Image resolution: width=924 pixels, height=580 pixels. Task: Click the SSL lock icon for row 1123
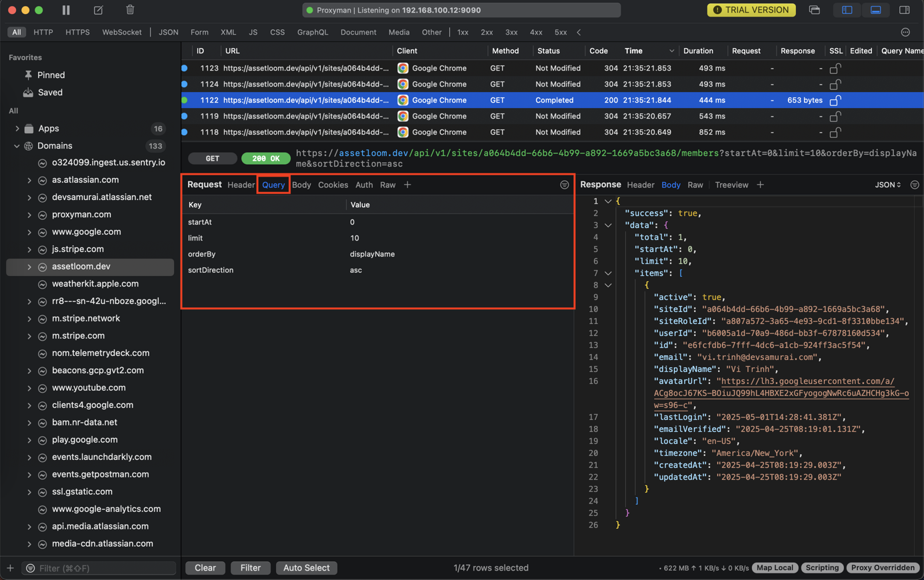click(835, 68)
